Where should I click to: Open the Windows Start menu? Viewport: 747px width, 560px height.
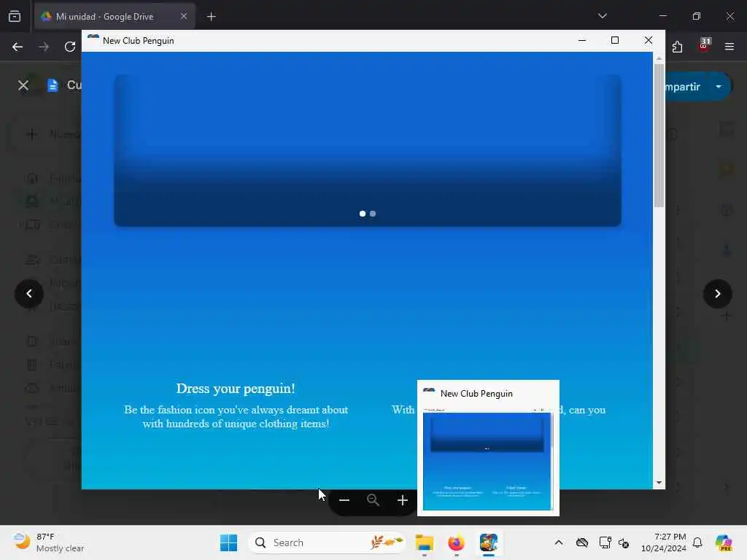[228, 542]
